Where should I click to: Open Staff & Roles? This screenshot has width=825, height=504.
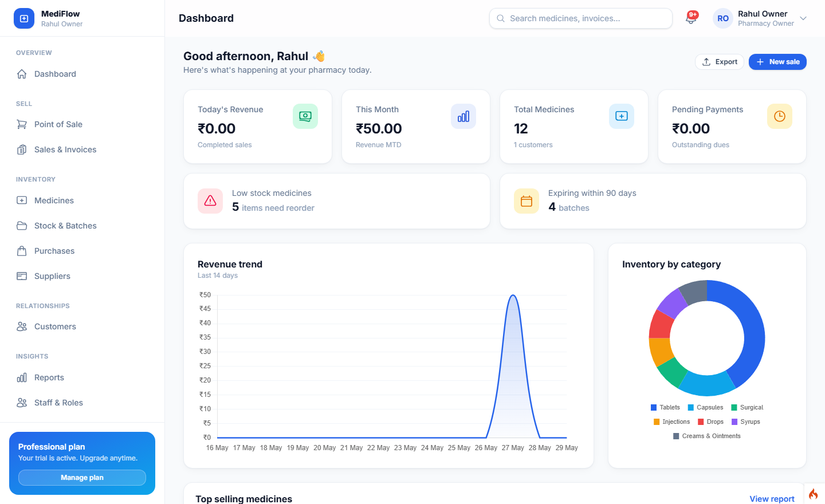(82, 403)
